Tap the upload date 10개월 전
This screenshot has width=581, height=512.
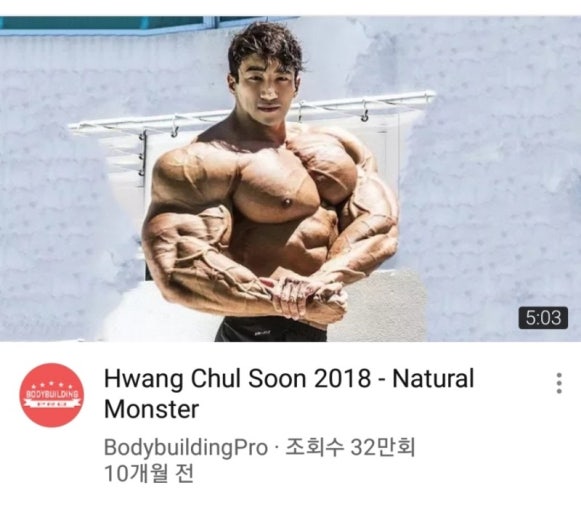(149, 473)
